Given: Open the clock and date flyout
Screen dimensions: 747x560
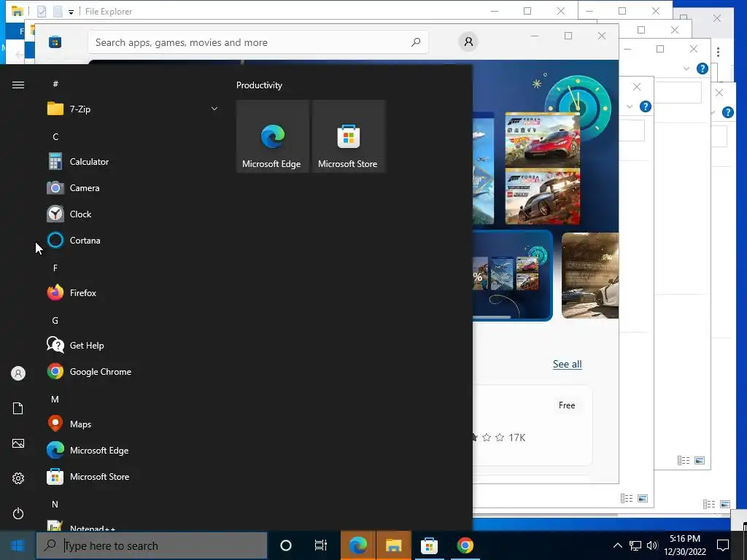Looking at the screenshot, I should [685, 545].
